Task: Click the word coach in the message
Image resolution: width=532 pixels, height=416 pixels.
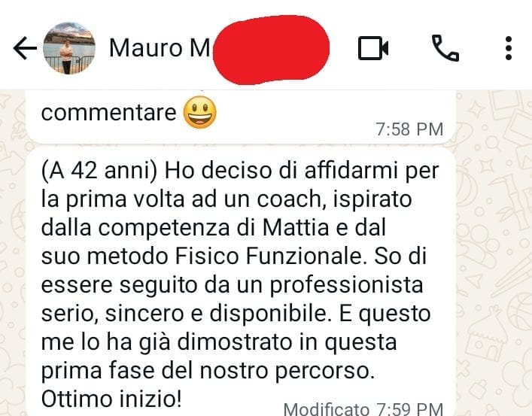Action: [290, 199]
